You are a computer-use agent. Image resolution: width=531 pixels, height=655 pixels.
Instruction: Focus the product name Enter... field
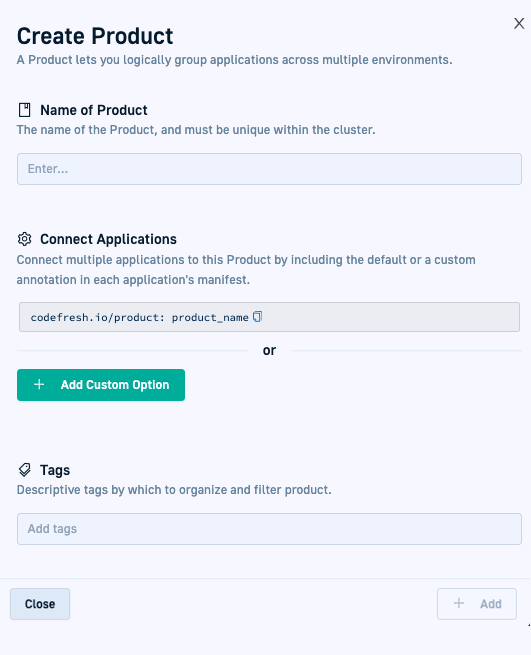coord(269,169)
